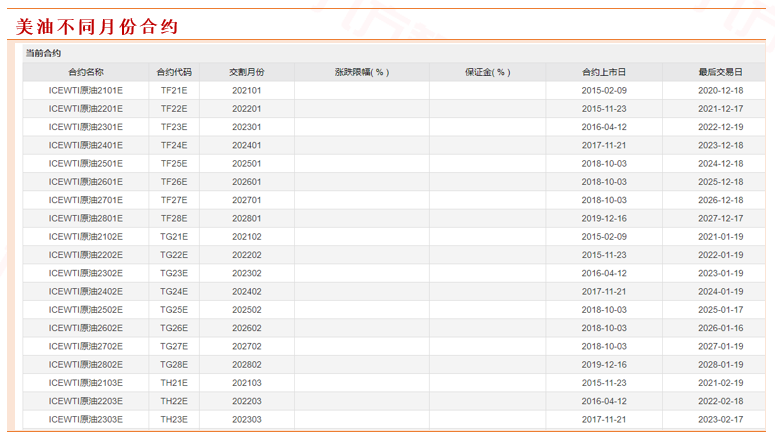
Task: Click contract code TG27E
Action: (x=174, y=347)
